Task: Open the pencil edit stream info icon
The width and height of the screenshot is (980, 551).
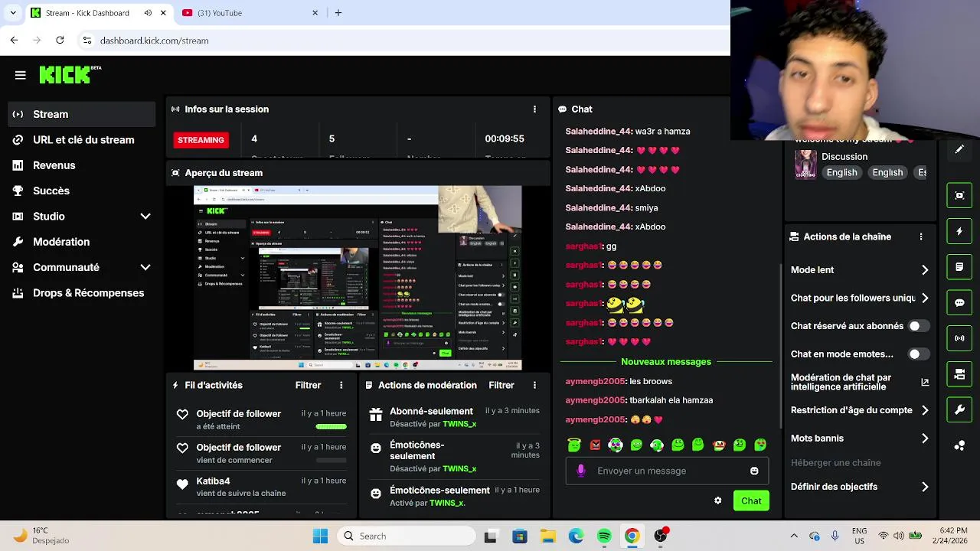Action: coord(959,150)
